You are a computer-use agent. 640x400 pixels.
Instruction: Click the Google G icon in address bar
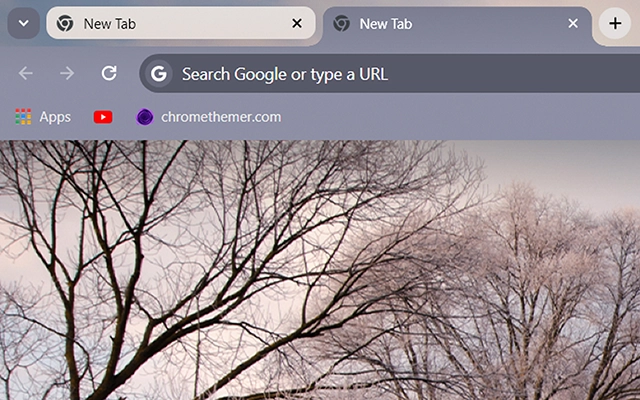158,73
